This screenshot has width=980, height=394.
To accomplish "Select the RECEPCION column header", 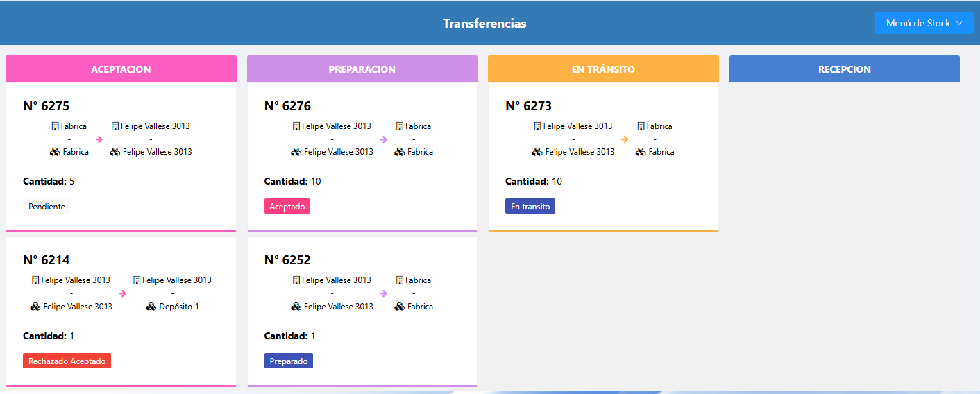I will tap(845, 69).
